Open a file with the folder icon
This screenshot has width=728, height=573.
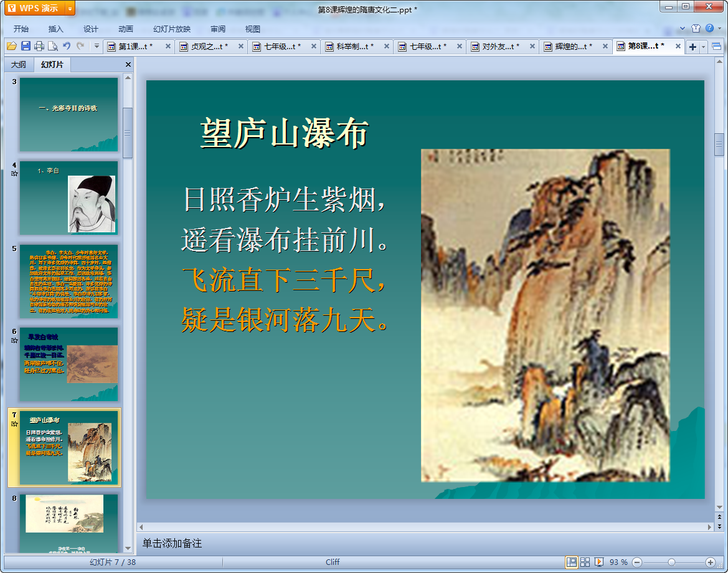tap(12, 46)
